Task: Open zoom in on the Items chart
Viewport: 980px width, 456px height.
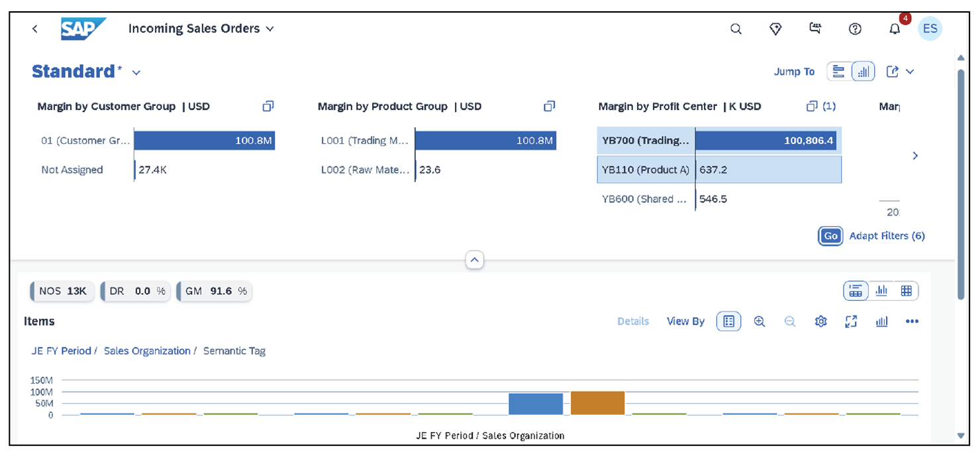Action: tap(759, 321)
